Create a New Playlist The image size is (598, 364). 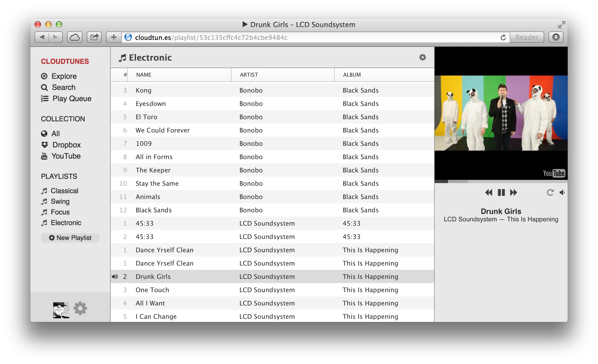pyautogui.click(x=70, y=238)
